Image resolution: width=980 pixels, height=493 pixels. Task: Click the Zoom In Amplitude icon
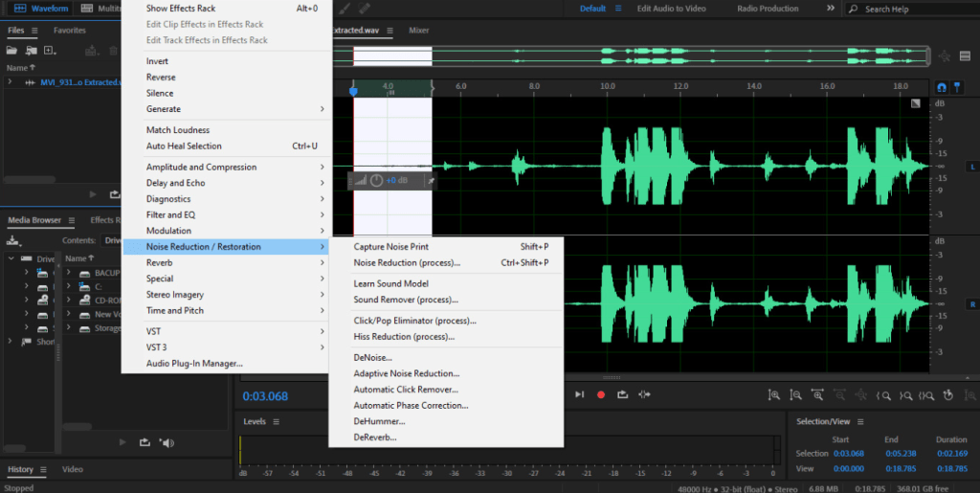pos(776,395)
